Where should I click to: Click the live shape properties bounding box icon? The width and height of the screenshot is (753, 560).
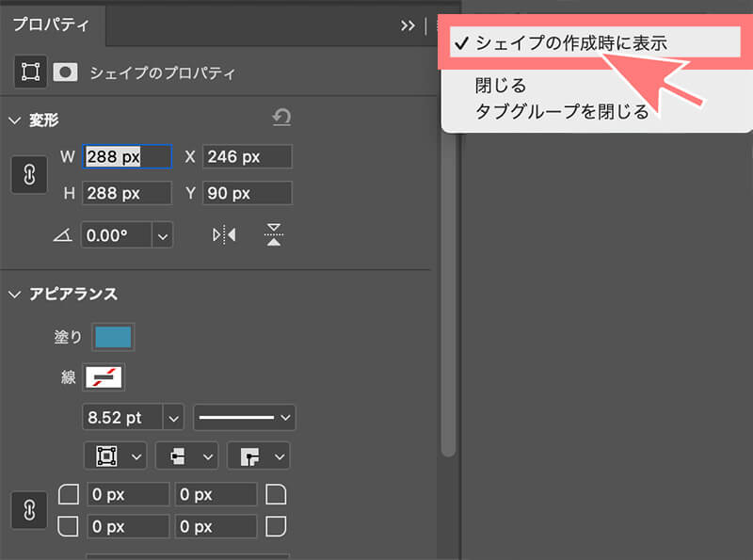click(30, 72)
